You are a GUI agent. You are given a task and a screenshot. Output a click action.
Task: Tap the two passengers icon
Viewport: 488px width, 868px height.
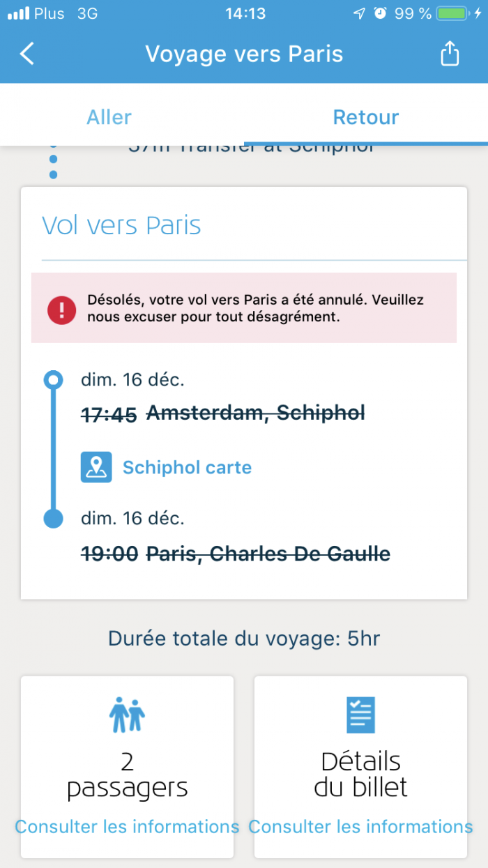point(127,715)
